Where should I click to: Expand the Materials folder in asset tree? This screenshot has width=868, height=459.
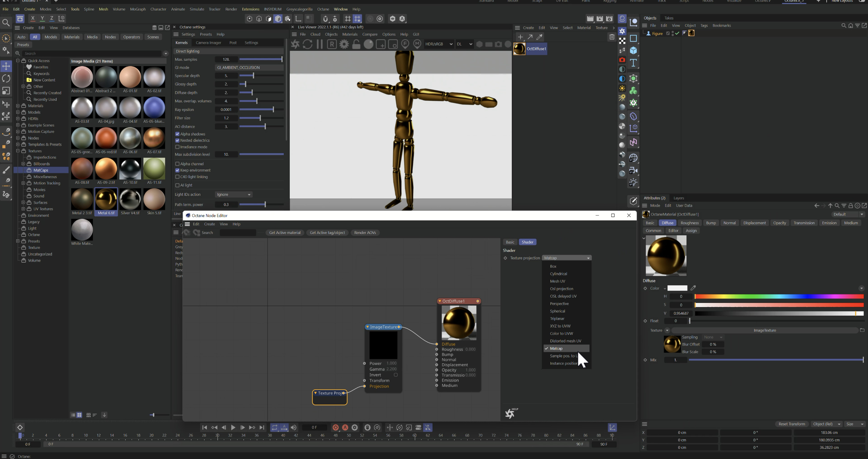[x=17, y=106]
